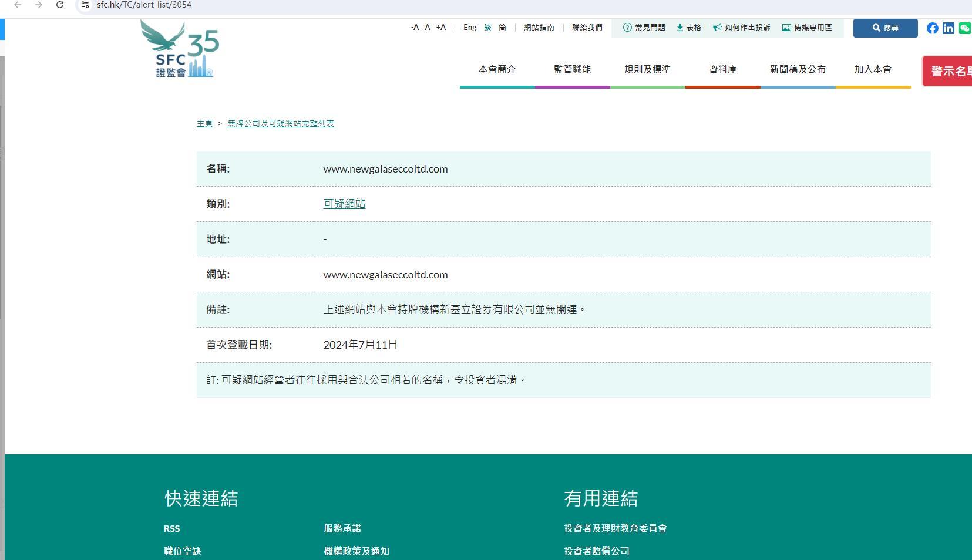Set default font size with A
This screenshot has height=560, width=972.
pyautogui.click(x=428, y=28)
